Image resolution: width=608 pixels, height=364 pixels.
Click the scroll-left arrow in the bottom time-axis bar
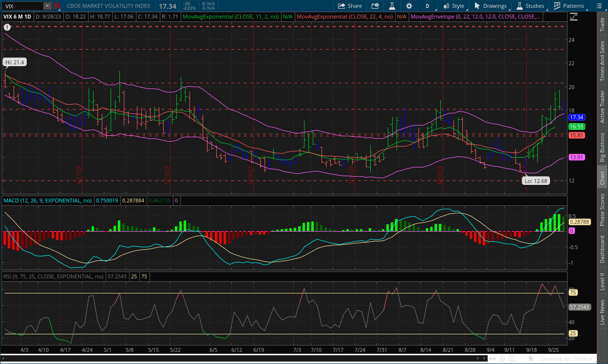(477, 359)
